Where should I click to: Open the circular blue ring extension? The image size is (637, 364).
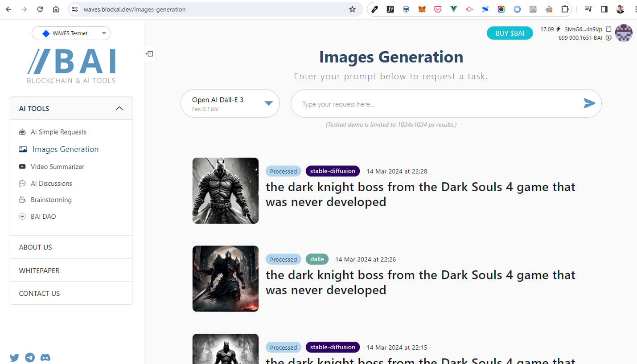coord(517,9)
